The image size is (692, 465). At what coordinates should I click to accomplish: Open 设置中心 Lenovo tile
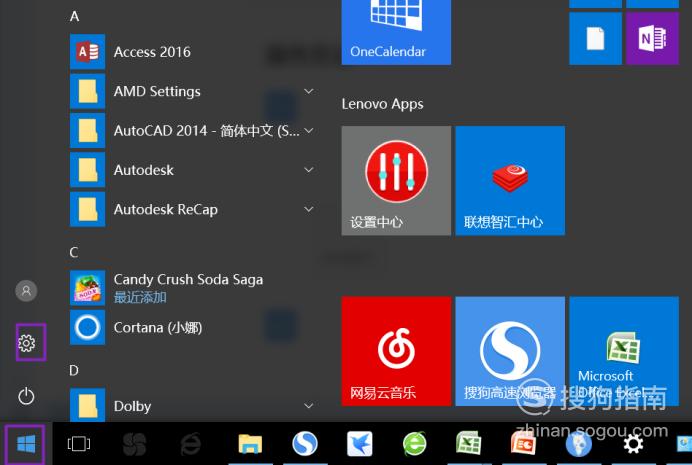tap(396, 180)
